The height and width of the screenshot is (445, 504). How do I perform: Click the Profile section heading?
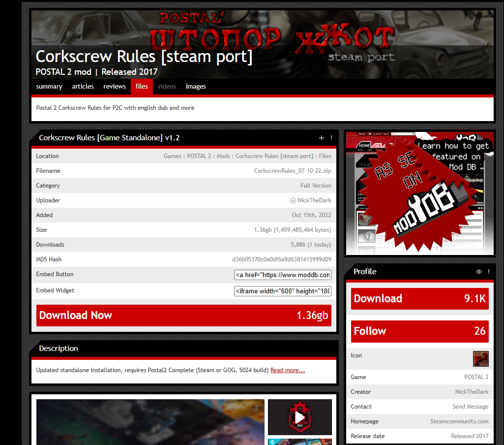[365, 272]
